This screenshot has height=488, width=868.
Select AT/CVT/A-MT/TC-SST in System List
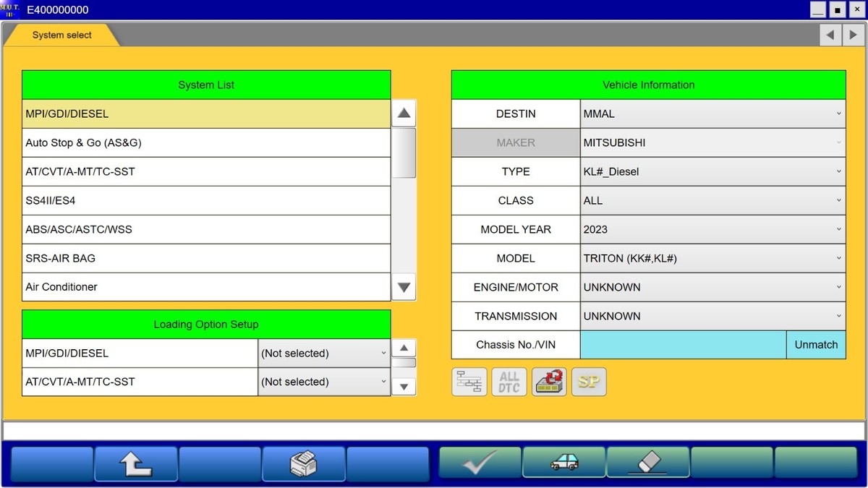pyautogui.click(x=206, y=171)
